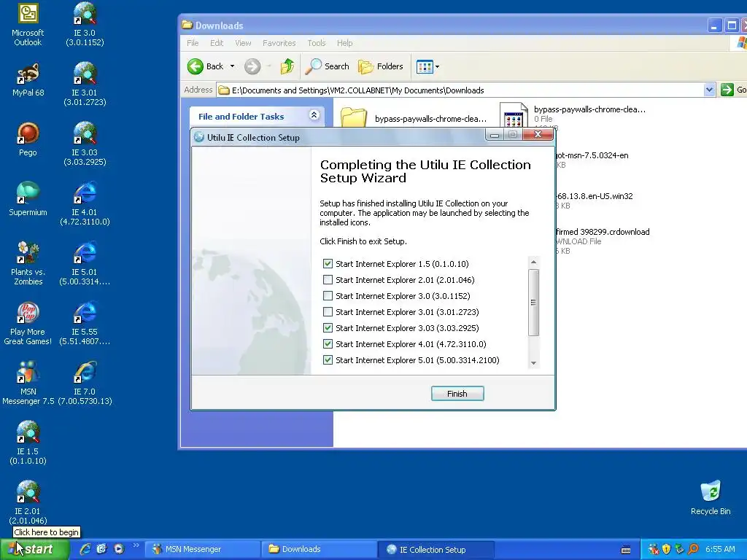The width and height of the screenshot is (747, 560).
Task: Click scroll-down arrow in setup checklist
Action: point(533,363)
